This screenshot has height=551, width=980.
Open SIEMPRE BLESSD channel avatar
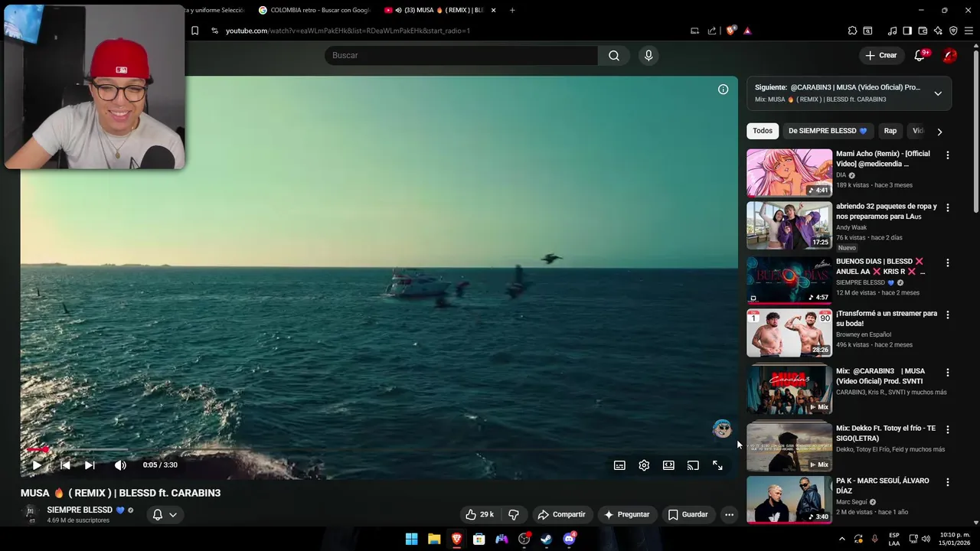tap(31, 514)
